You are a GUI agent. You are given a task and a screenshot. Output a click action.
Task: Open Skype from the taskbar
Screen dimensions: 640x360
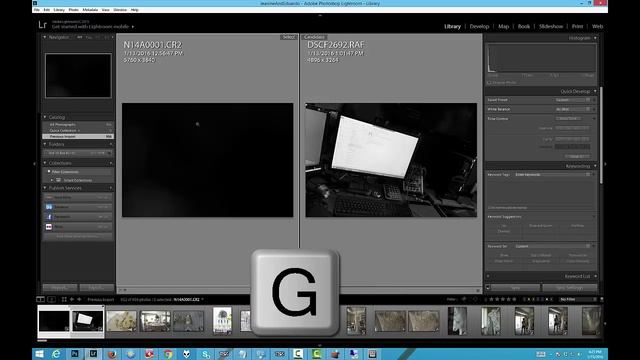click(205, 354)
